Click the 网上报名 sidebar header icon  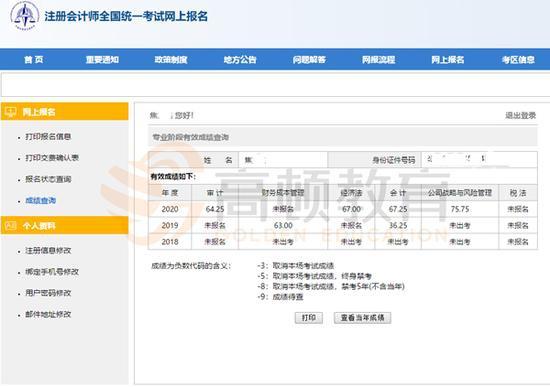[11, 112]
